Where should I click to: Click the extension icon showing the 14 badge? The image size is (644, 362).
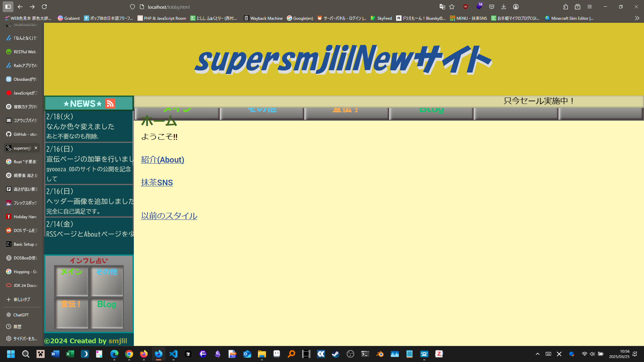click(479, 7)
